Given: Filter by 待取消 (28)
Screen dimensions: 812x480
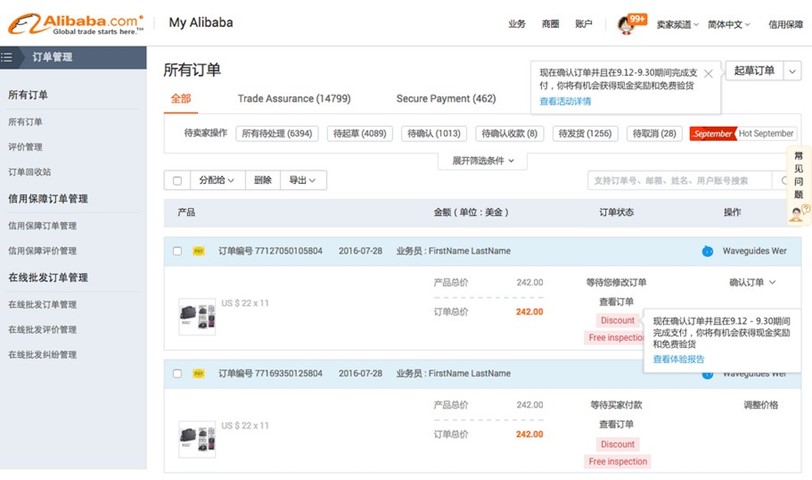Looking at the screenshot, I should [655, 134].
